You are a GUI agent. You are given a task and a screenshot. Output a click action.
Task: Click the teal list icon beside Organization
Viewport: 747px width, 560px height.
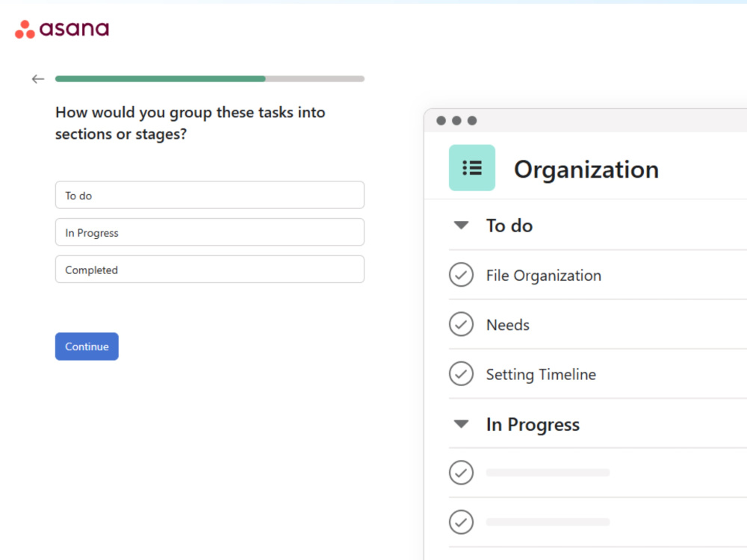471,167
